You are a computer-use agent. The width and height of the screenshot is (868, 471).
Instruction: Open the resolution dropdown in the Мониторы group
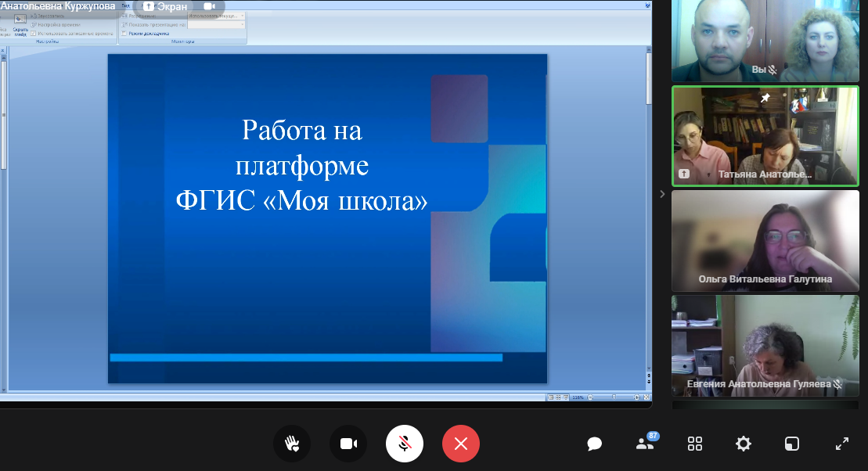pyautogui.click(x=217, y=16)
